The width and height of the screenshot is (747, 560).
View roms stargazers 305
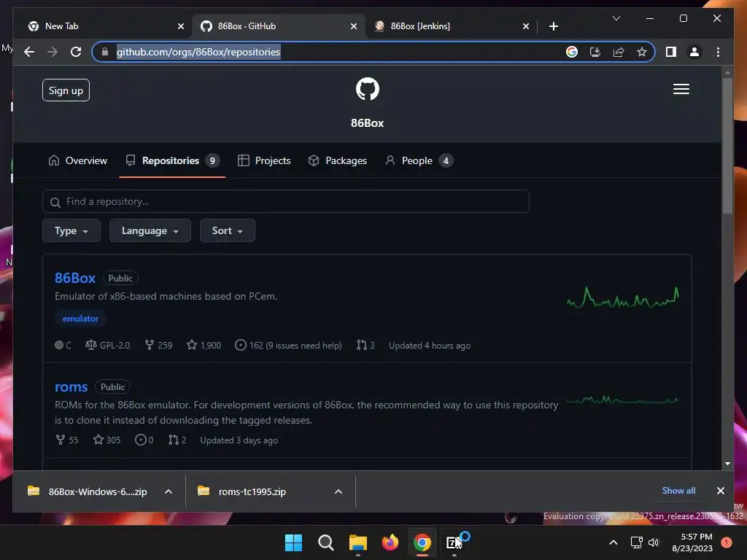(107, 440)
